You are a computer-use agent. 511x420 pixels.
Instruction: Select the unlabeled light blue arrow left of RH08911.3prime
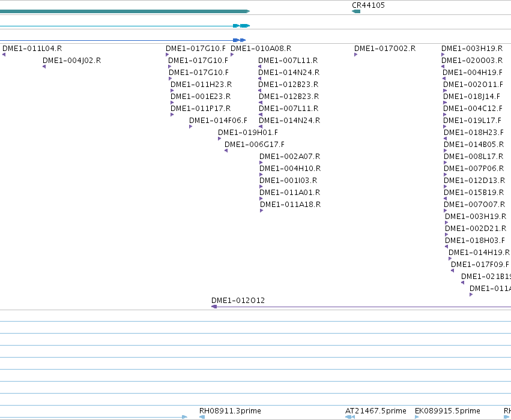tap(94, 417)
